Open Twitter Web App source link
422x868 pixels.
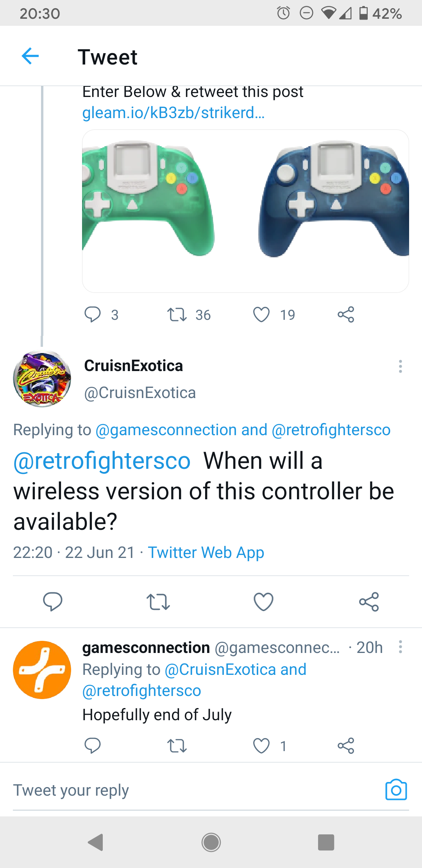[206, 552]
